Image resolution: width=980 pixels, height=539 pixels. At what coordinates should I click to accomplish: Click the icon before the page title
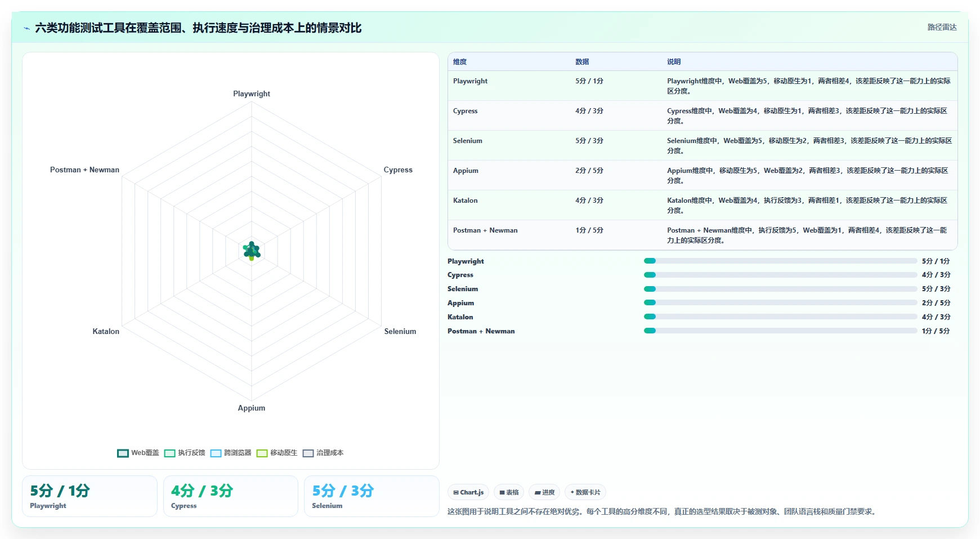click(26, 28)
